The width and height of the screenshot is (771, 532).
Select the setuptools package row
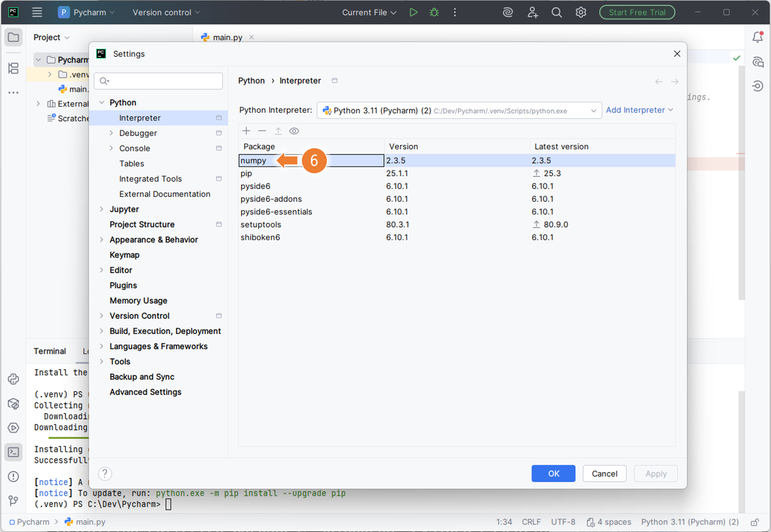click(457, 224)
